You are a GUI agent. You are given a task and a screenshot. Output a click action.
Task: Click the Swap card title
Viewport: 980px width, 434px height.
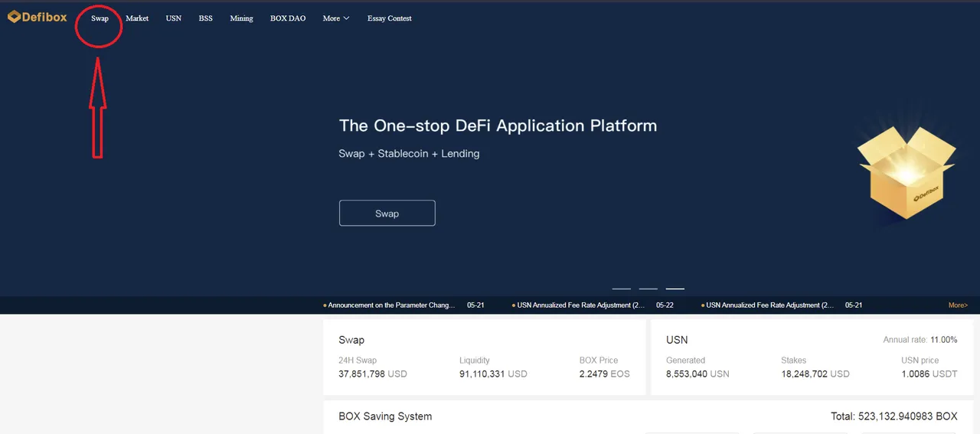351,340
